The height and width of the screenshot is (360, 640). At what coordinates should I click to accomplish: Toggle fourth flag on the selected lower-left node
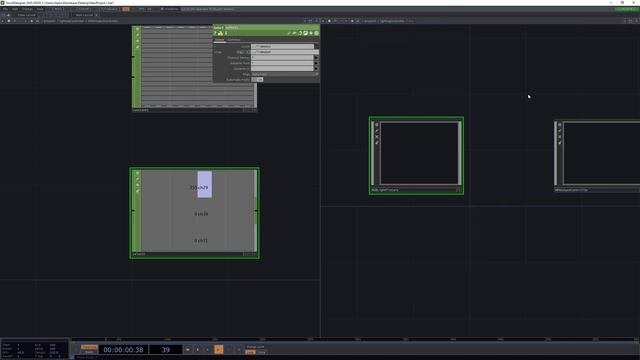138,191
